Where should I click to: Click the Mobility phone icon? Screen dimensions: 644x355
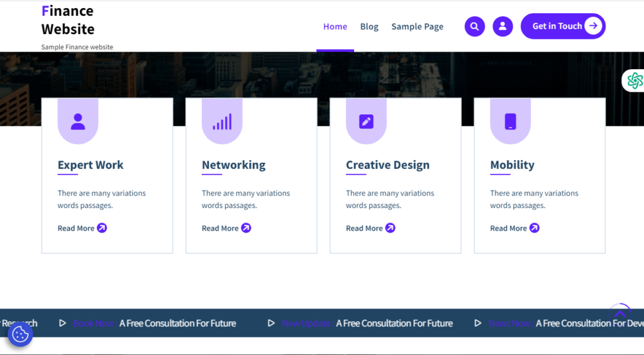tap(510, 121)
